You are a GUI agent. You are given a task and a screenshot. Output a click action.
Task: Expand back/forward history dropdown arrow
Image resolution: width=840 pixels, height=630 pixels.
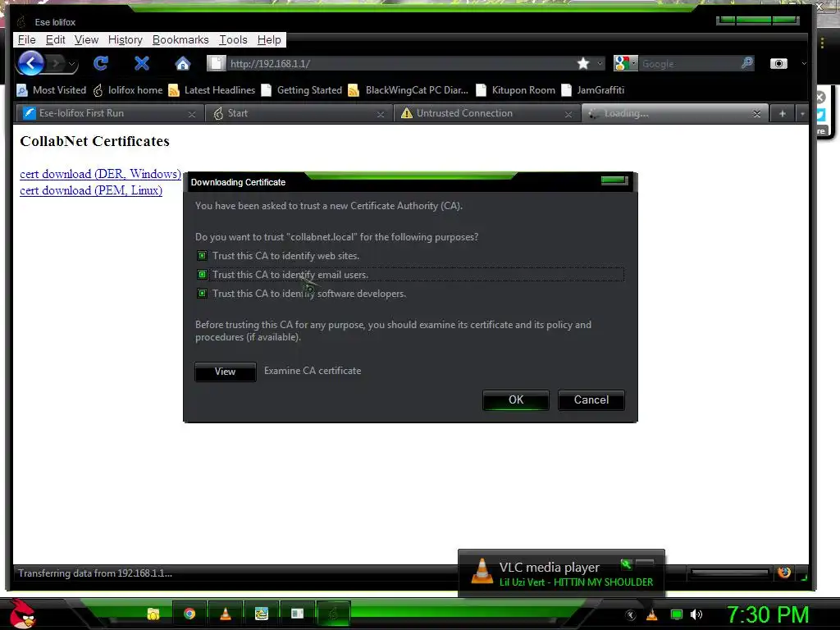(72, 64)
